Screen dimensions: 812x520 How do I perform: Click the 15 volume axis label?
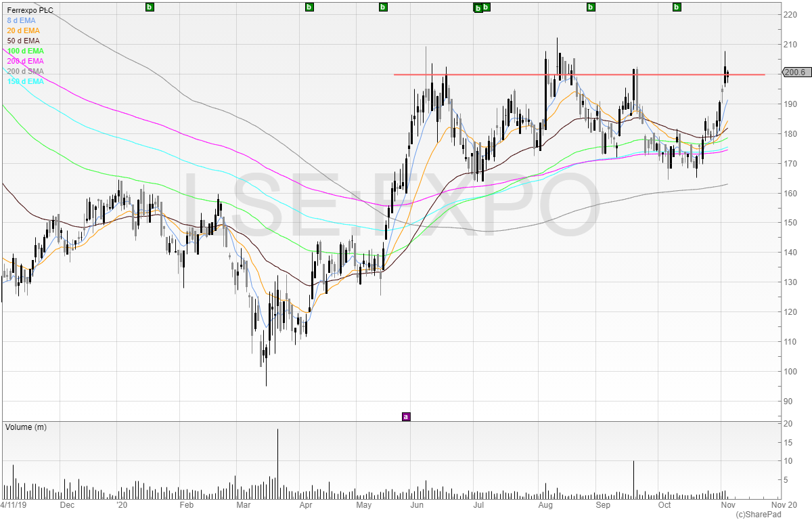point(788,443)
